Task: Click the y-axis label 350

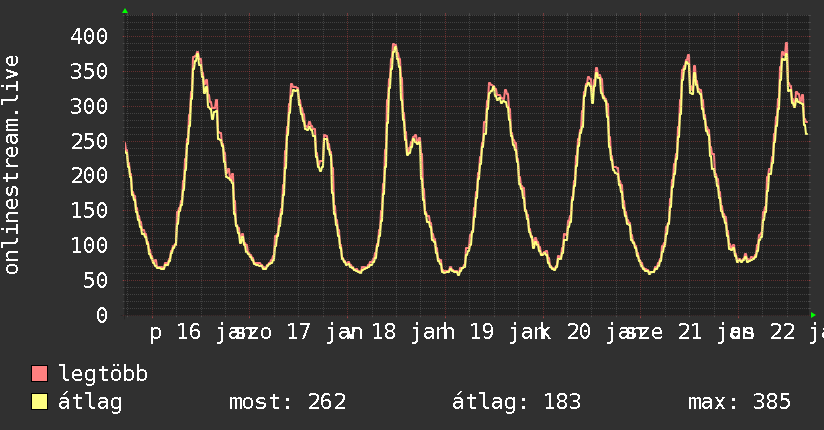Action: (89, 71)
